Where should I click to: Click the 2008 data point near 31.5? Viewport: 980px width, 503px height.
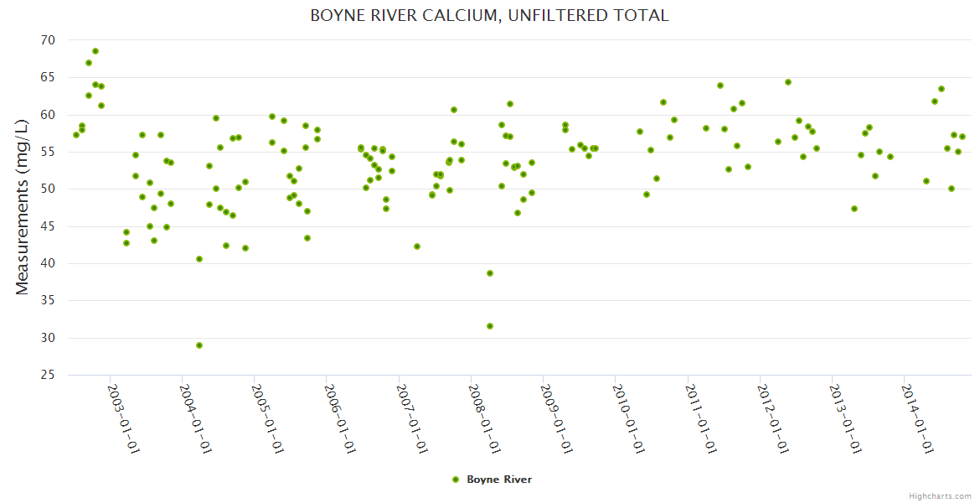pyautogui.click(x=490, y=326)
